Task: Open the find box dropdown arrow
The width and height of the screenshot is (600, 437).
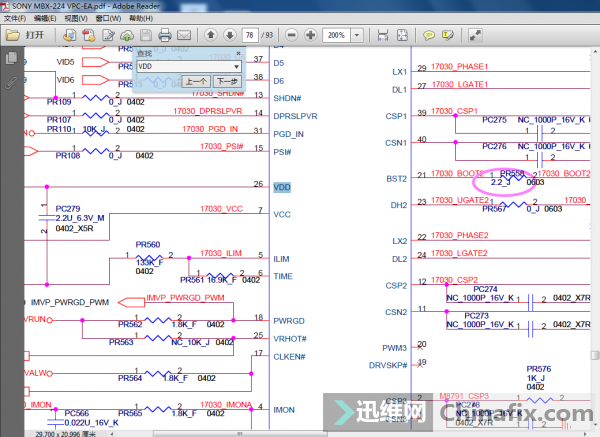Action: [x=237, y=67]
